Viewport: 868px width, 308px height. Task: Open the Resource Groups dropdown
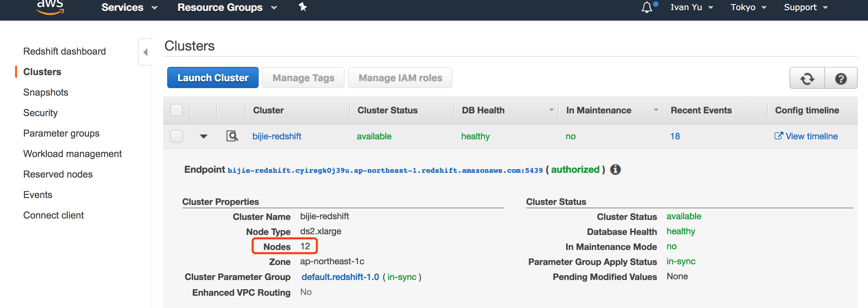[x=227, y=8]
